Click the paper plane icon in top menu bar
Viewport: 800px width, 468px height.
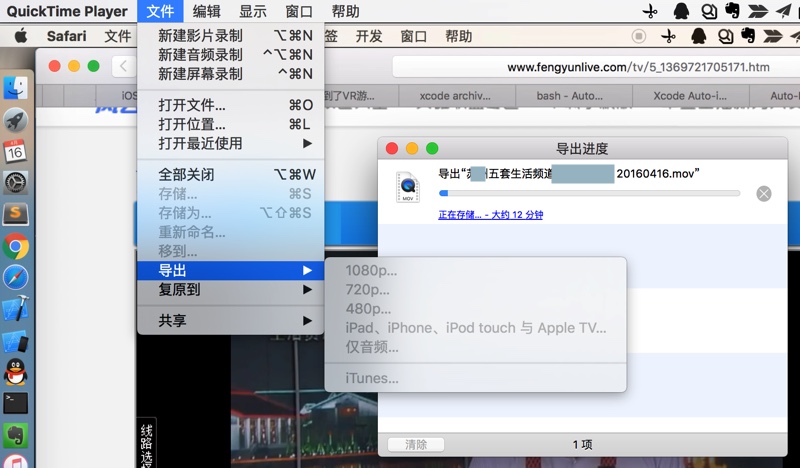click(784, 11)
